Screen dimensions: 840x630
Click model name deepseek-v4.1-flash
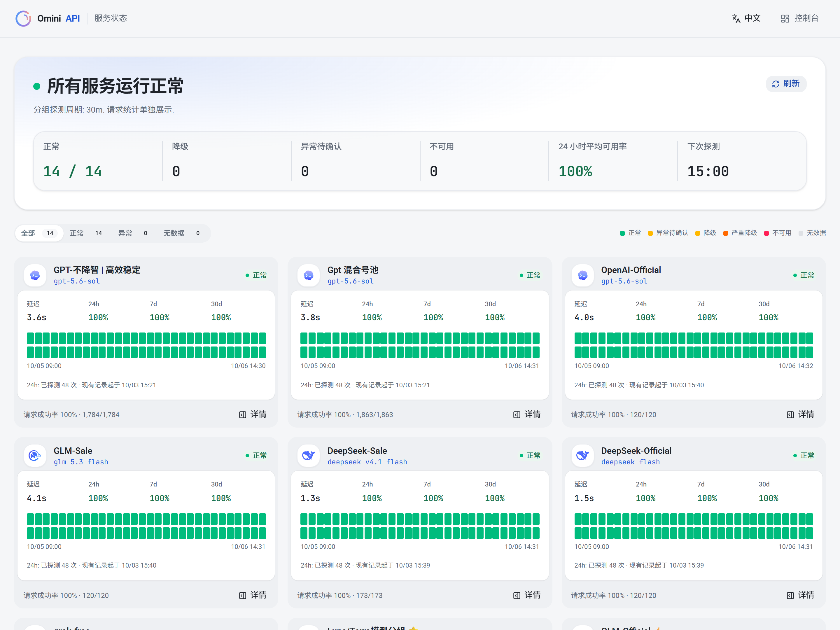[367, 462]
